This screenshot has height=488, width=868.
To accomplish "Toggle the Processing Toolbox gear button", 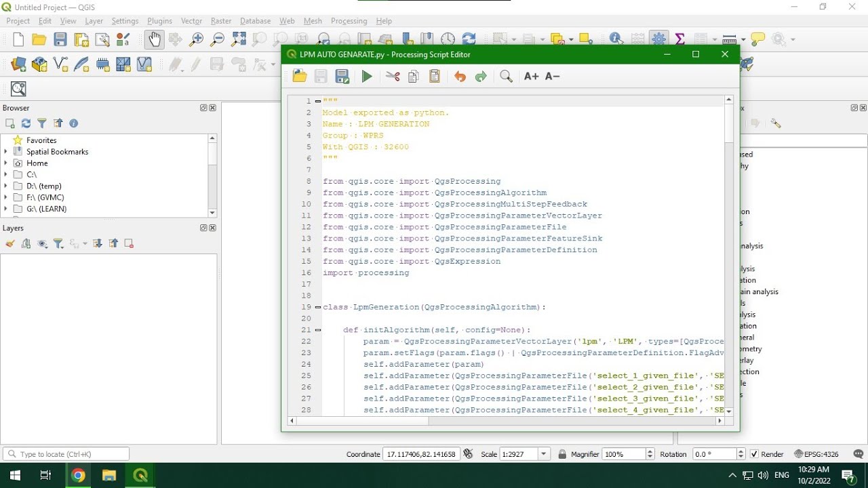I will pyautogui.click(x=658, y=39).
